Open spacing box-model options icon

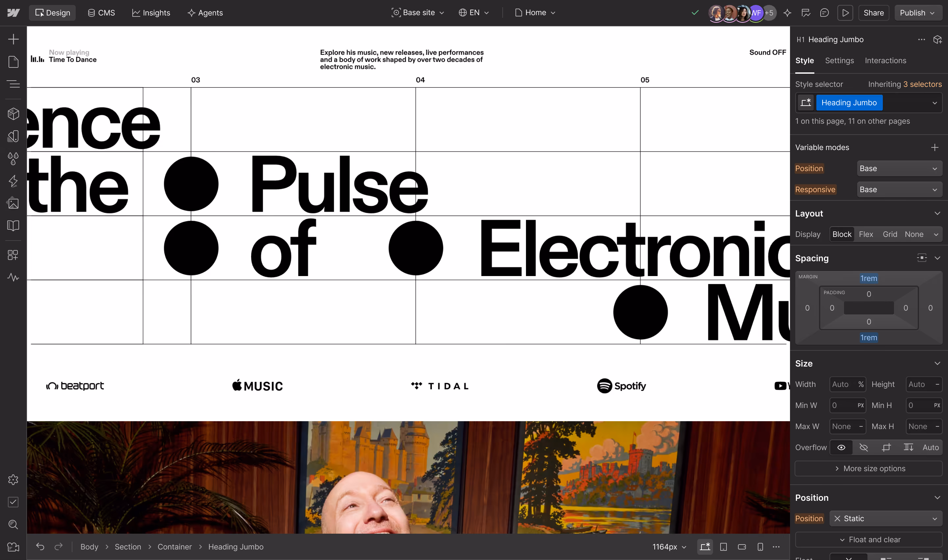click(922, 258)
